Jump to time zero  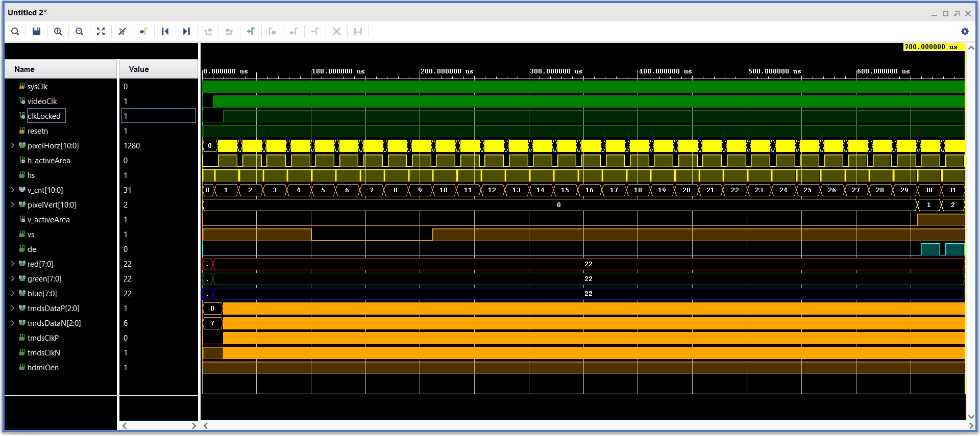pyautogui.click(x=165, y=32)
